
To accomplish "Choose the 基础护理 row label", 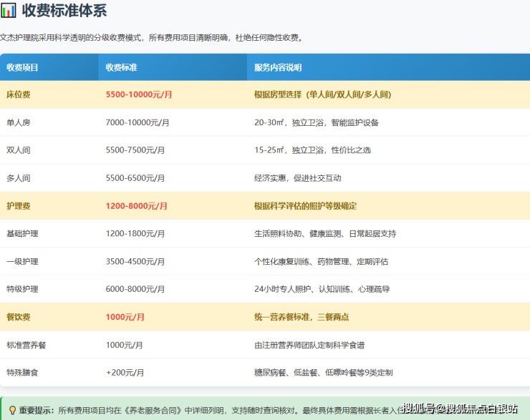I will click(22, 234).
